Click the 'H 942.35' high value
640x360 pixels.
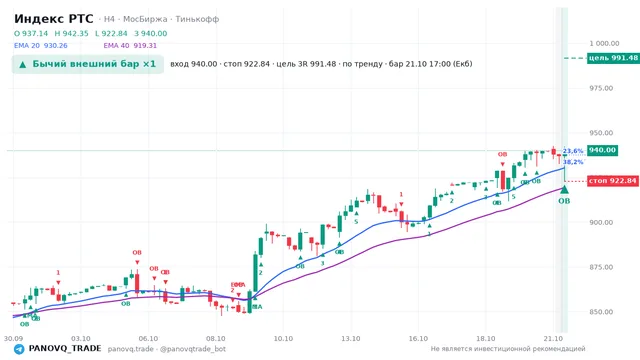71,33
